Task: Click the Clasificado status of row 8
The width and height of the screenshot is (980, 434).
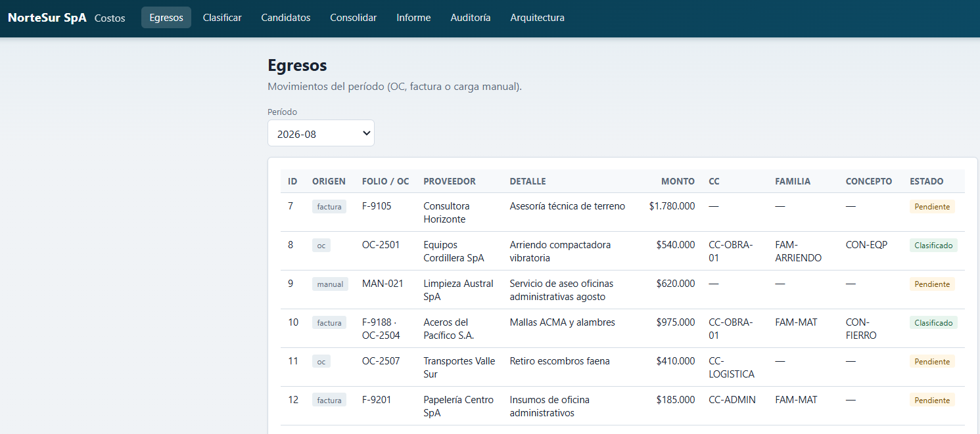Action: pos(933,246)
